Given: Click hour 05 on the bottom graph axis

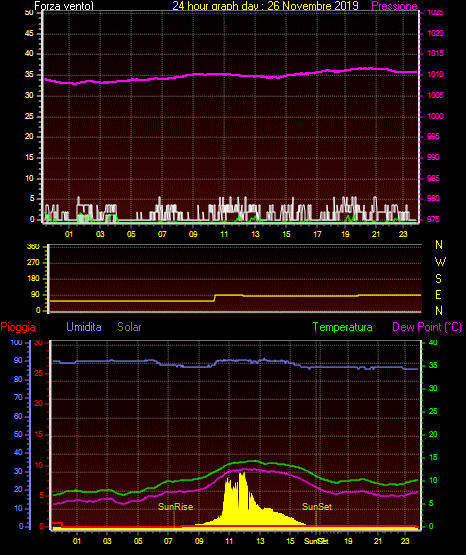Looking at the screenshot, I should pos(138,541).
